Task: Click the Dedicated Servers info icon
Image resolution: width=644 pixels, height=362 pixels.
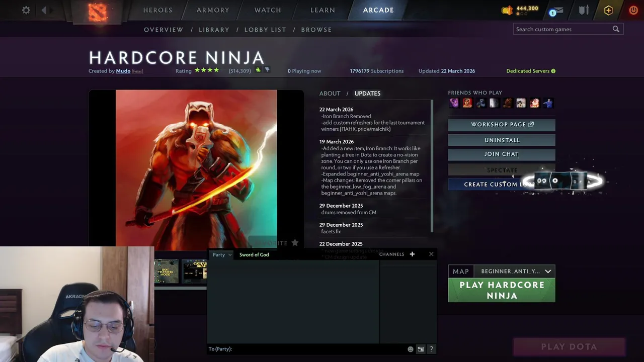Action: [553, 71]
